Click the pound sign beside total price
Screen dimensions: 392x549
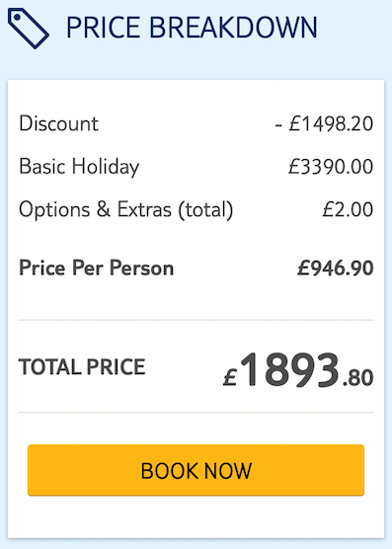click(x=230, y=377)
